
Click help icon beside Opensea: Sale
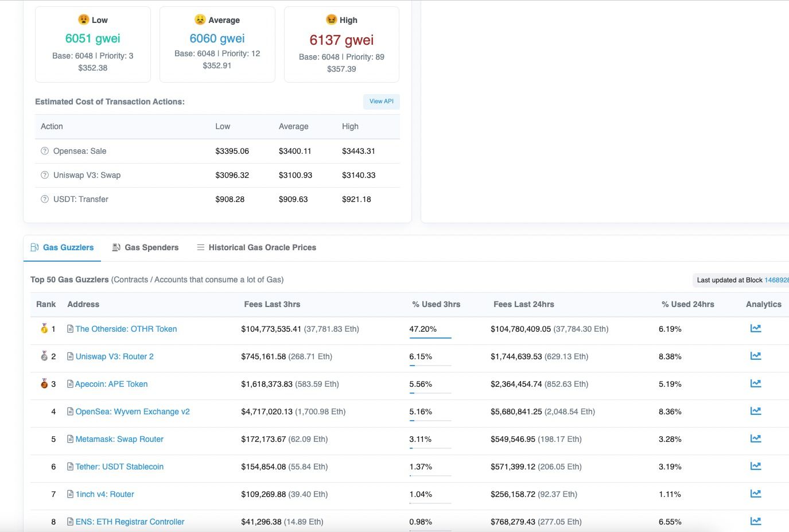(x=45, y=151)
